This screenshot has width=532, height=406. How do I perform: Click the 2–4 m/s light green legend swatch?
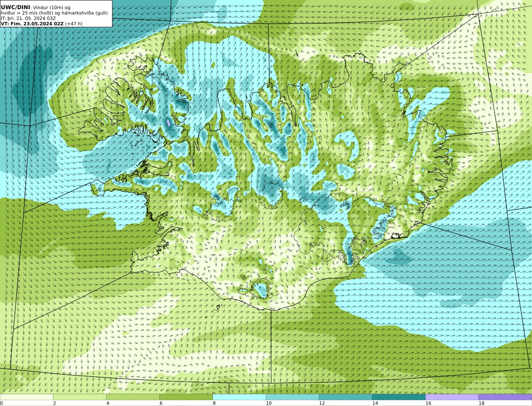pos(80,397)
